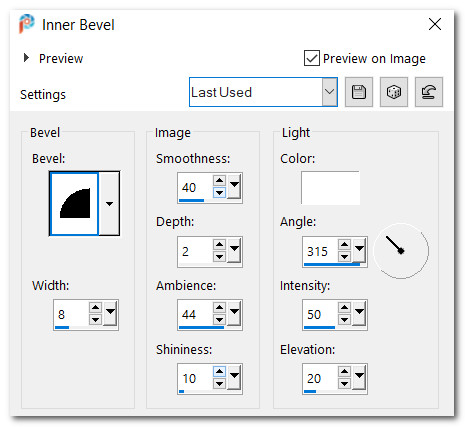465x427 pixels.
Task: Click the Shininess value field showing 10
Action: coord(196,378)
